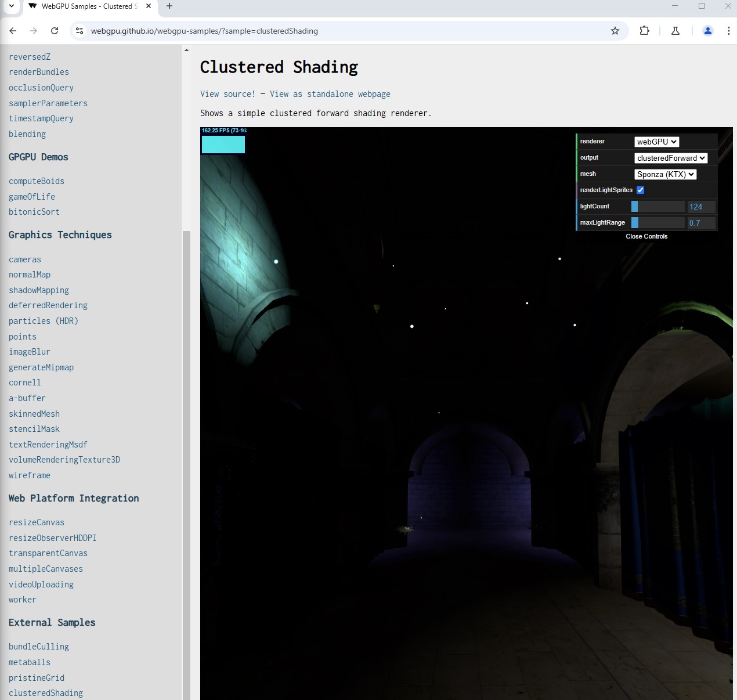The width and height of the screenshot is (737, 700).
Task: Open the multipleCanvases sample
Action: 46,569
